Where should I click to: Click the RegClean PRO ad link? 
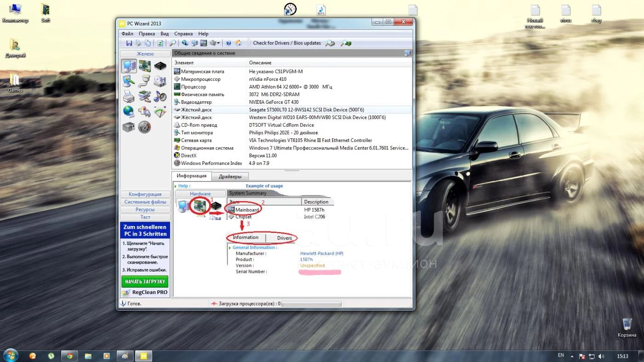pyautogui.click(x=145, y=292)
